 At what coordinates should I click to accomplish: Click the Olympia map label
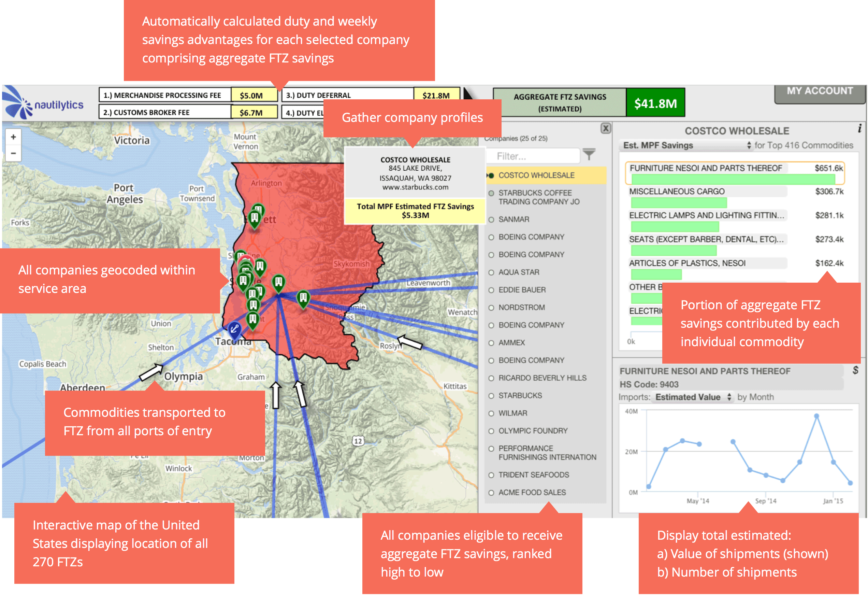pyautogui.click(x=183, y=377)
